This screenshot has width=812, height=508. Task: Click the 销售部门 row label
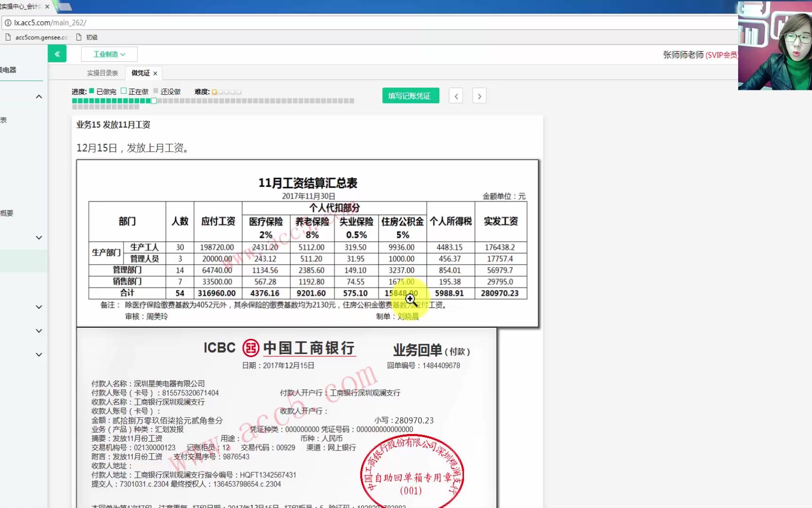coord(127,282)
